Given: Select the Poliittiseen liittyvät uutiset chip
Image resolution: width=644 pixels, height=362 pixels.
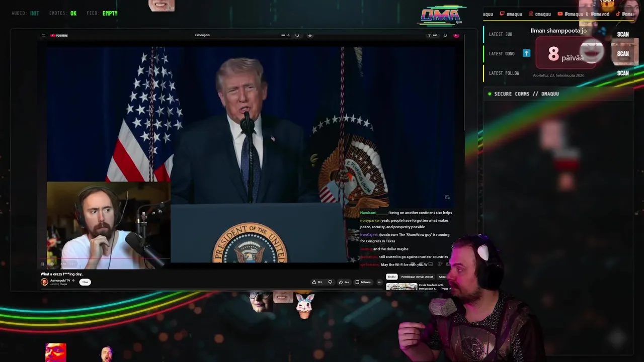Looking at the screenshot, I should coord(417,277).
